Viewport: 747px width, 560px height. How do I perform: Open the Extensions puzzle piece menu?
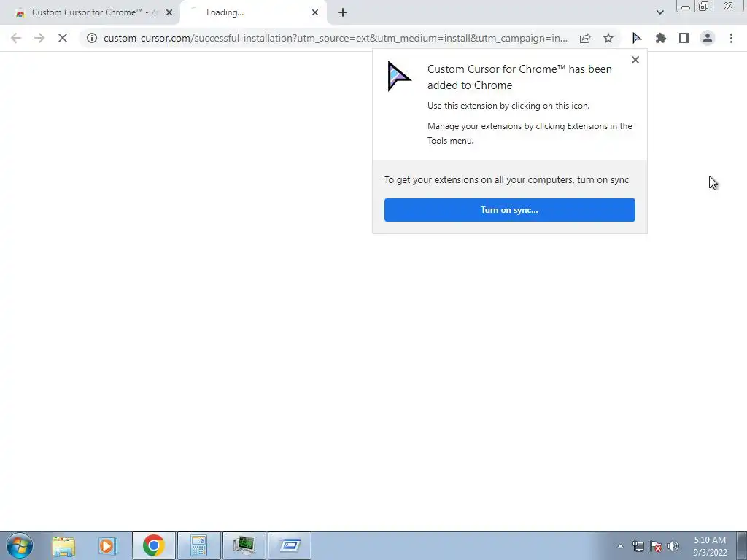coord(660,38)
